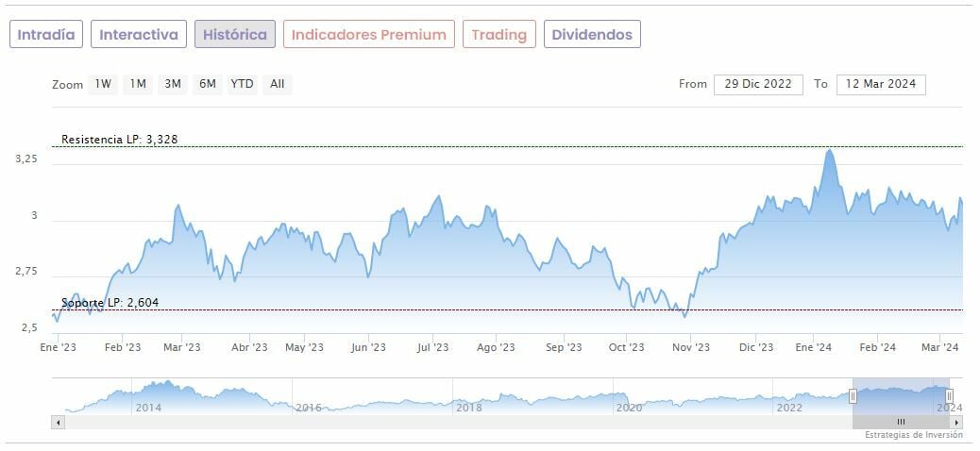The height and width of the screenshot is (451, 980).
Task: Click the left range handle in the navigator
Action: (853, 396)
